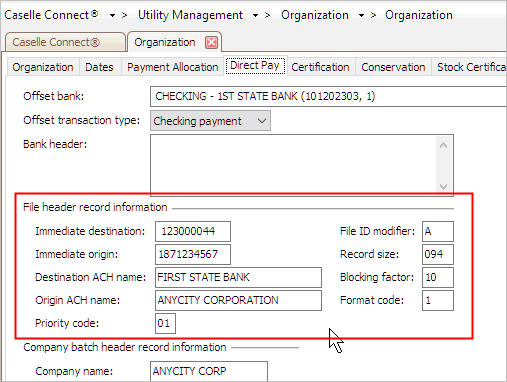Open the Offset transaction type dropdown
The image size is (507, 382).
[210, 121]
